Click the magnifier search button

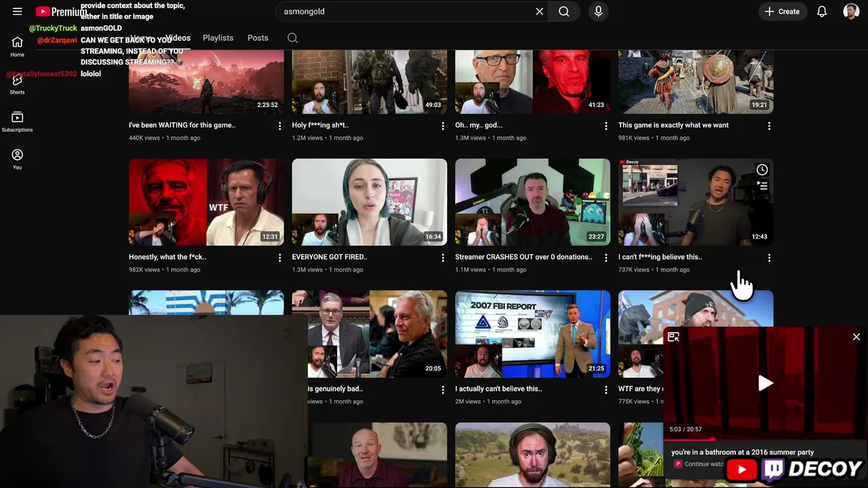pyautogui.click(x=564, y=12)
